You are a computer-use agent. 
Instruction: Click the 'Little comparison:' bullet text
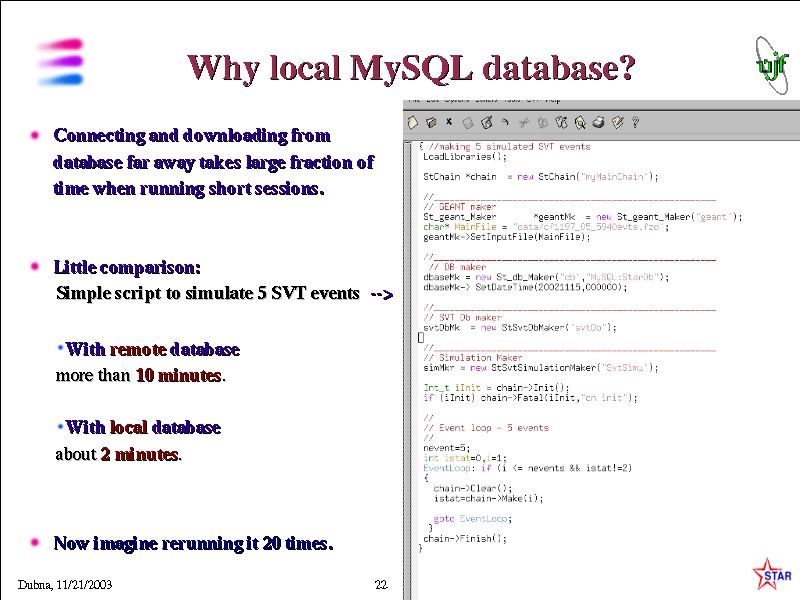127,267
